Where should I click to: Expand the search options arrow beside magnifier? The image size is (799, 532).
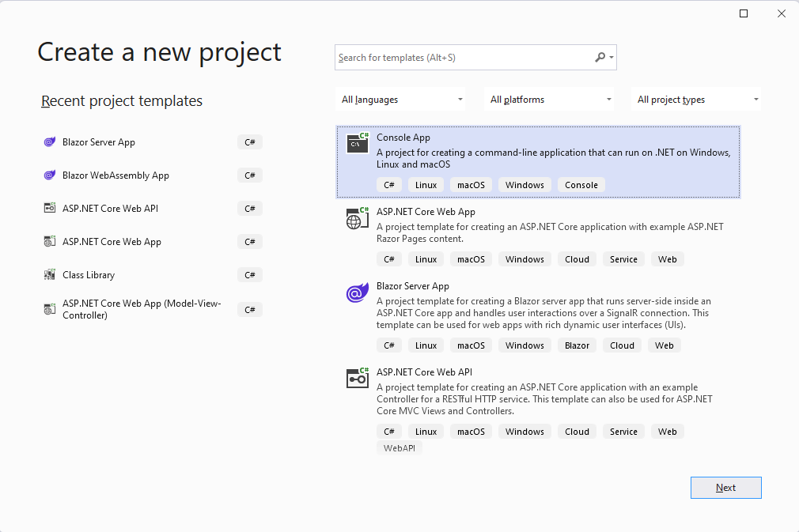[x=612, y=58]
